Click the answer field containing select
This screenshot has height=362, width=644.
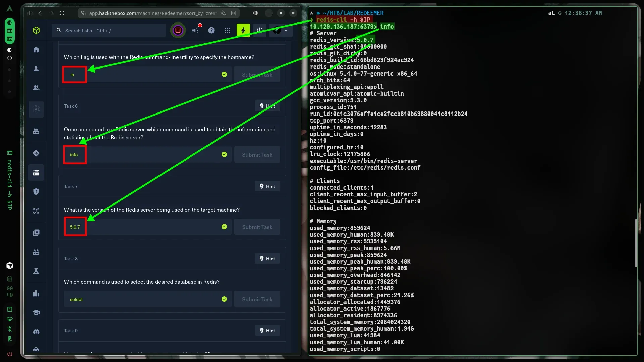[148, 299]
